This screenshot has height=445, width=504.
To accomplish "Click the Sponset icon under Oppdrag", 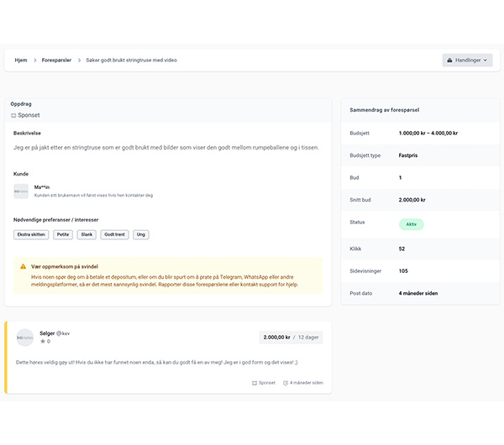I will 13,115.
